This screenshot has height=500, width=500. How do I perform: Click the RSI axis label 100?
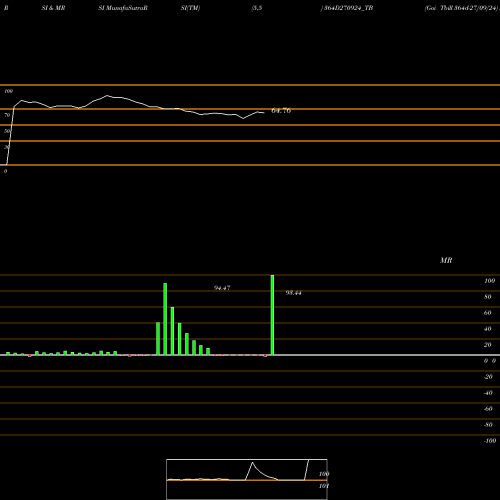tap(8, 91)
